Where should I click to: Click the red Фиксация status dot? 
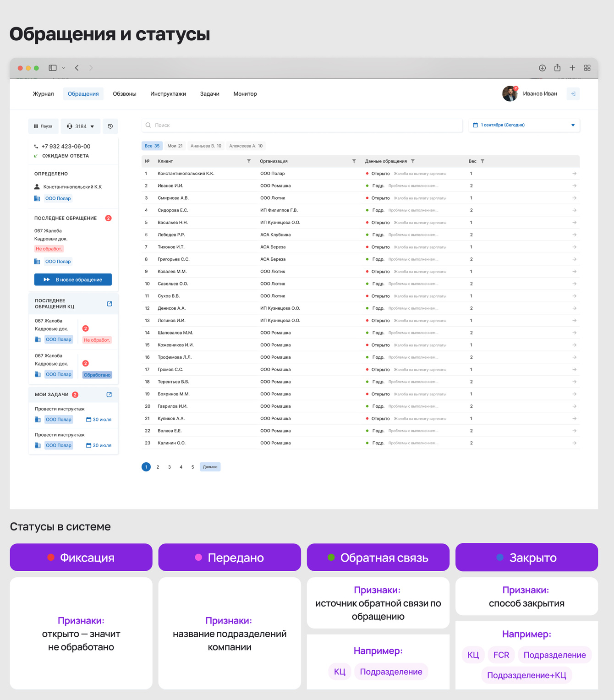click(51, 557)
